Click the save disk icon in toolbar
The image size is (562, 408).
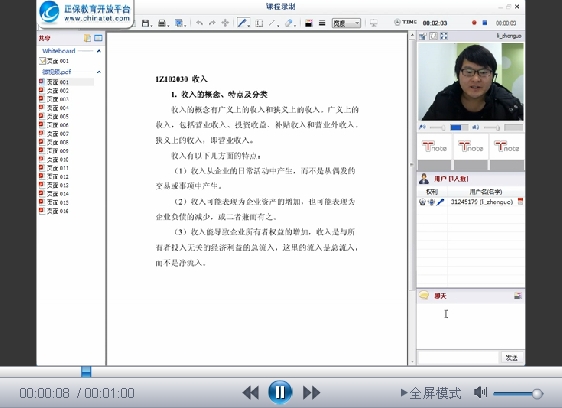145,23
